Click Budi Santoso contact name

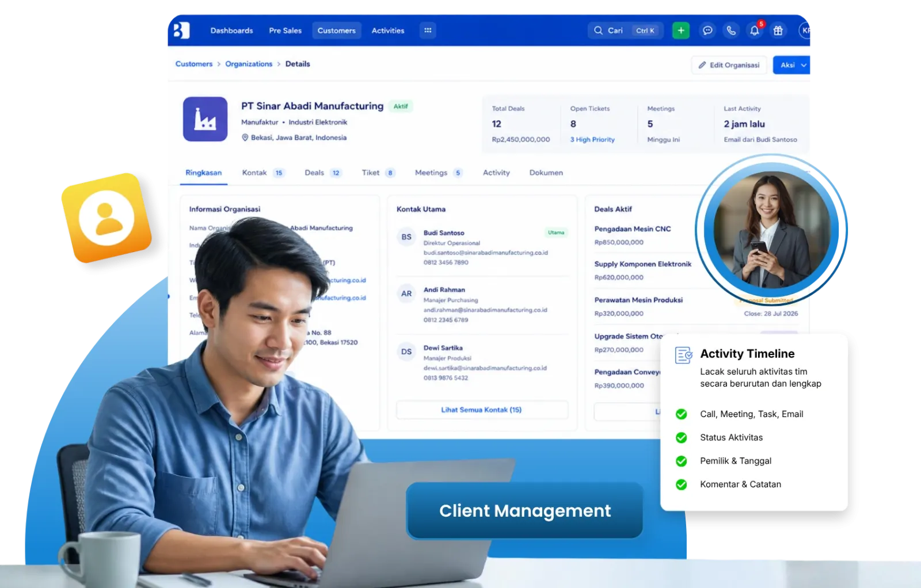444,233
